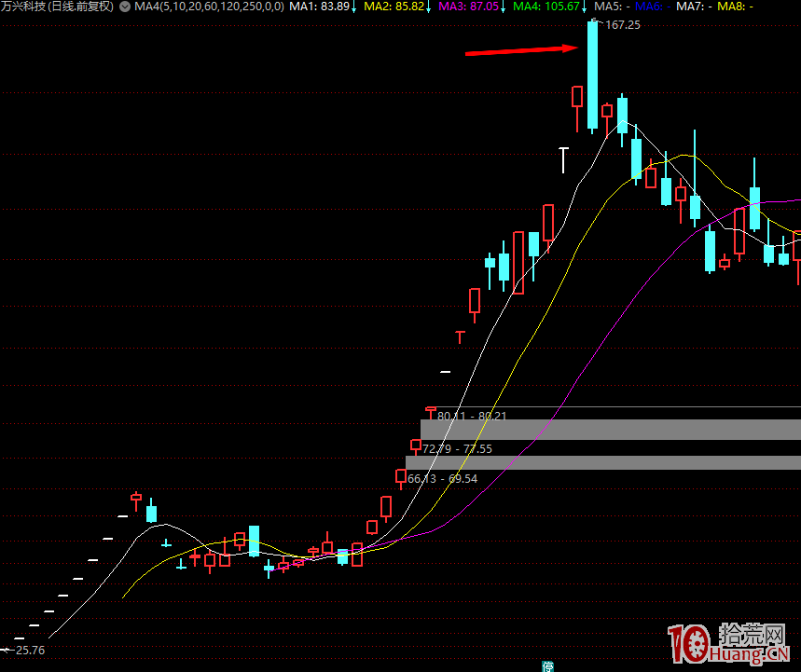
Task: Click the lower gray gap zone bar
Action: tap(603, 462)
